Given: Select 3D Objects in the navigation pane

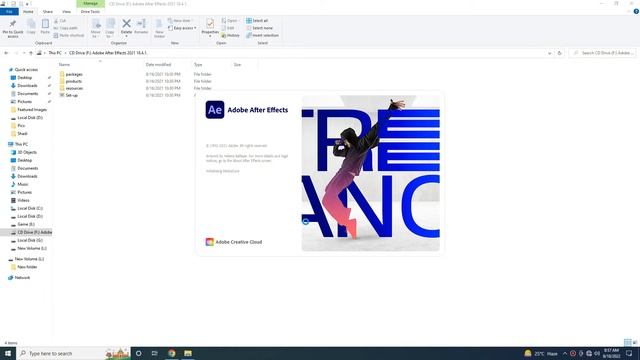Looking at the screenshot, I should pos(27,152).
